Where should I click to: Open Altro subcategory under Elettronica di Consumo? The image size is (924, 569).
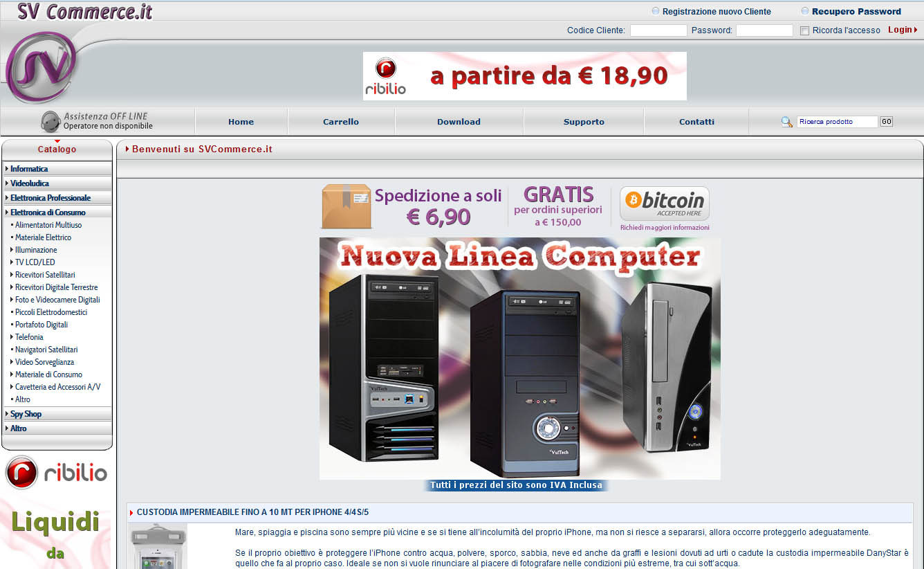23,399
